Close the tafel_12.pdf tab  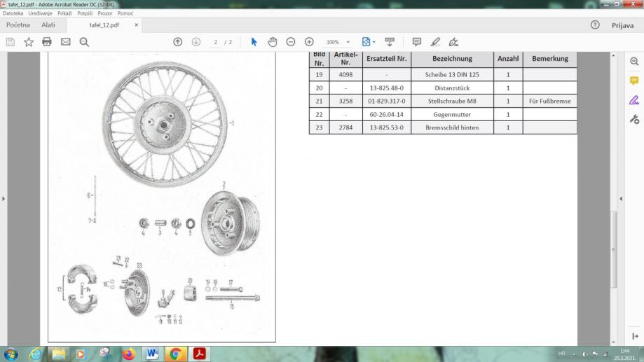point(137,25)
